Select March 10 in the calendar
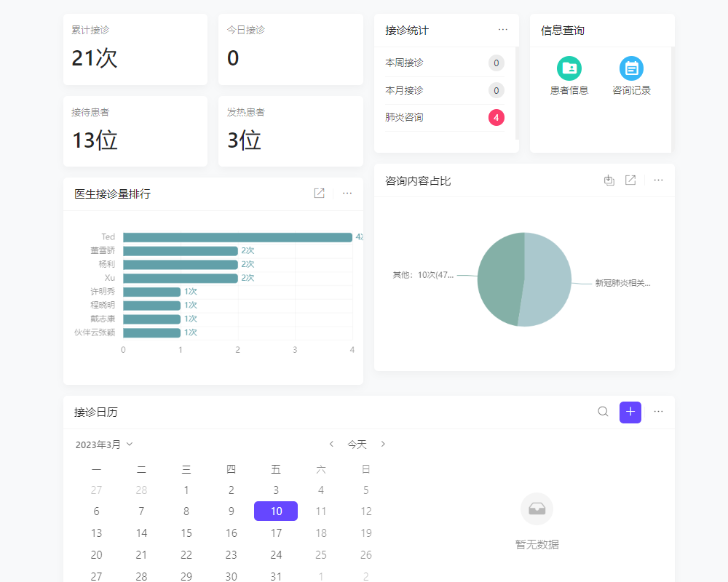Screen dimensions: 728x582 click(276, 511)
